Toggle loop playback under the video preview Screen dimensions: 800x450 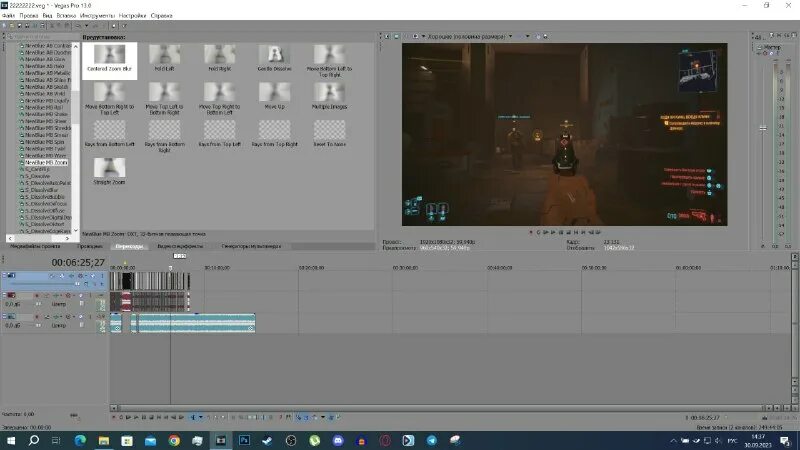coord(538,232)
